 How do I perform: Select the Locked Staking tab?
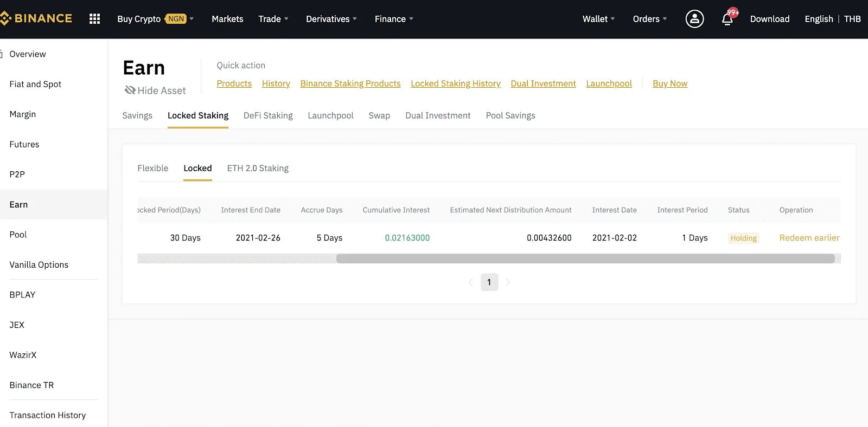coord(198,115)
